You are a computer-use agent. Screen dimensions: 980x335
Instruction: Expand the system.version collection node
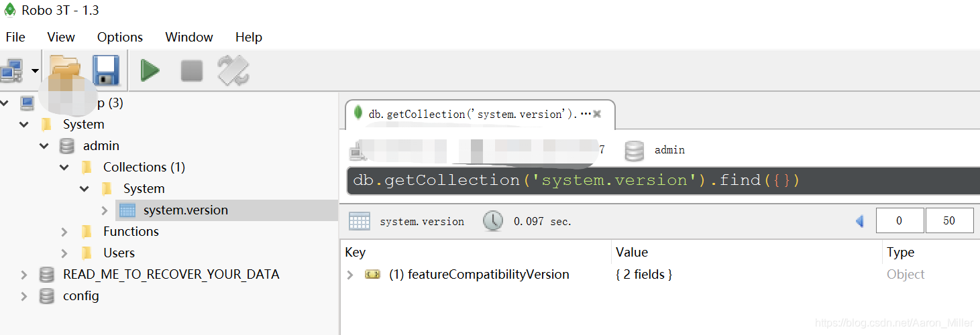[x=105, y=210]
